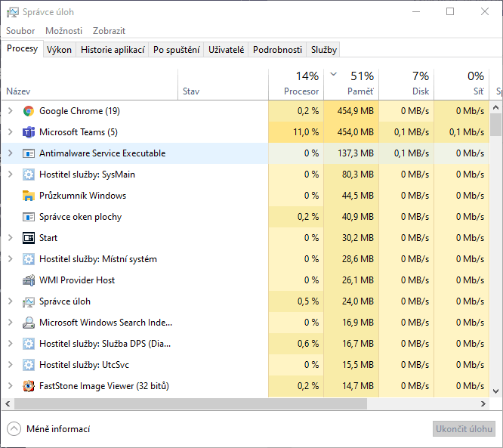Click the vertical scrollbar thumb
The image size is (503, 448).
click(x=496, y=124)
